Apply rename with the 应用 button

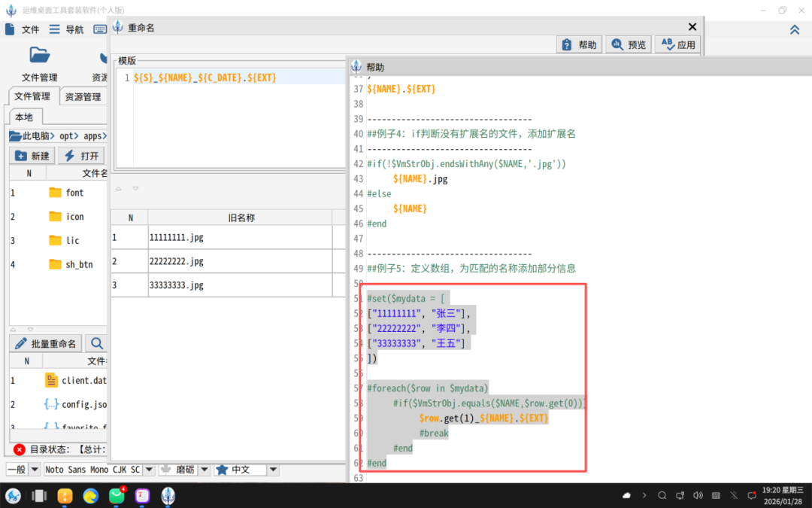click(x=677, y=45)
